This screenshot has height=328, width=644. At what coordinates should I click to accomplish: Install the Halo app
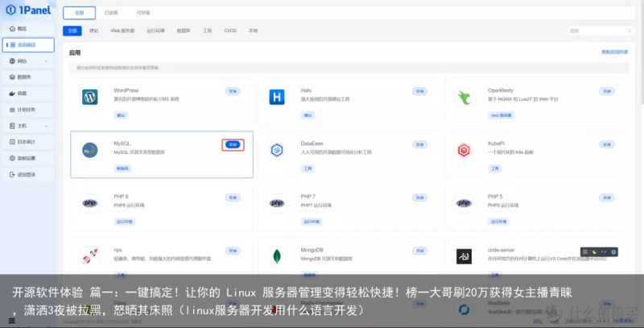point(419,91)
